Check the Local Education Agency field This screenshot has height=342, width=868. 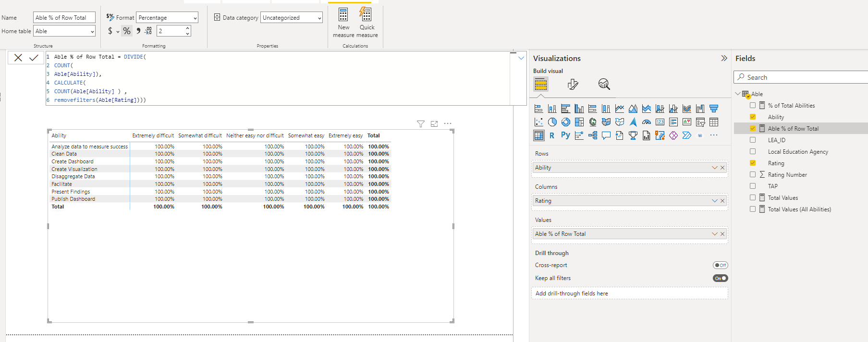click(x=753, y=151)
